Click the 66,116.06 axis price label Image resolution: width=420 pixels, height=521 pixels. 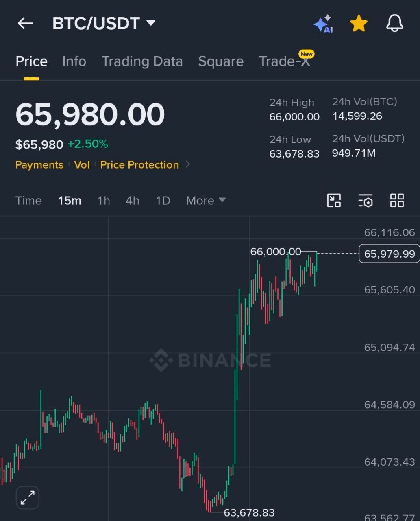click(x=390, y=232)
